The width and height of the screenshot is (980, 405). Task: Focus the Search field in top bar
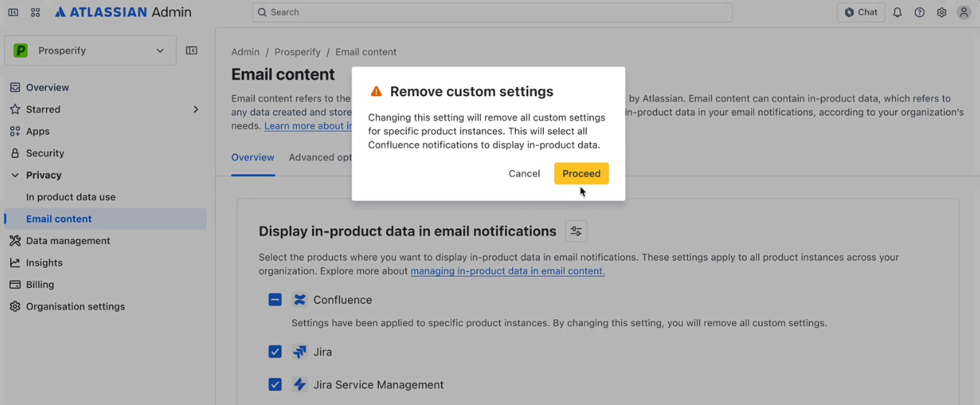coord(492,12)
